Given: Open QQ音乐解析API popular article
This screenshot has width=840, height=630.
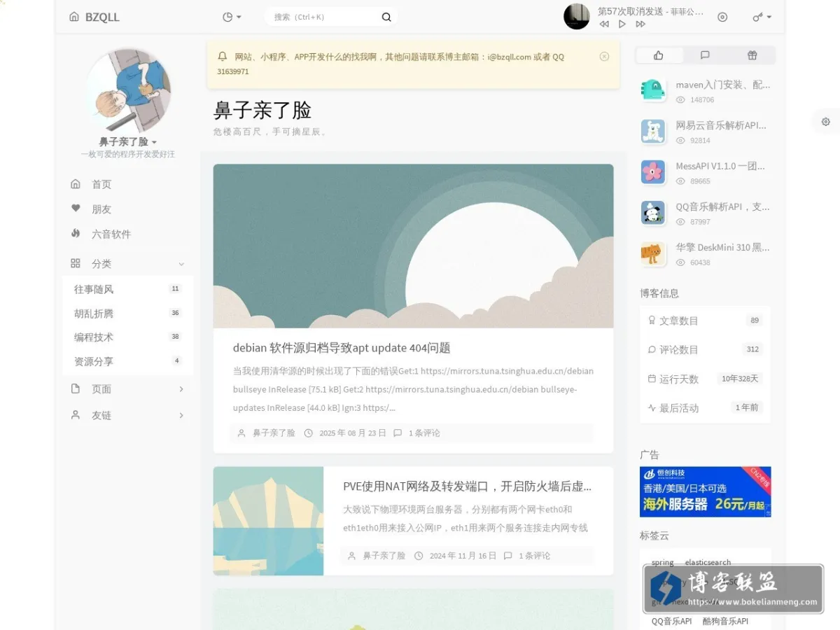Looking at the screenshot, I should [722, 206].
